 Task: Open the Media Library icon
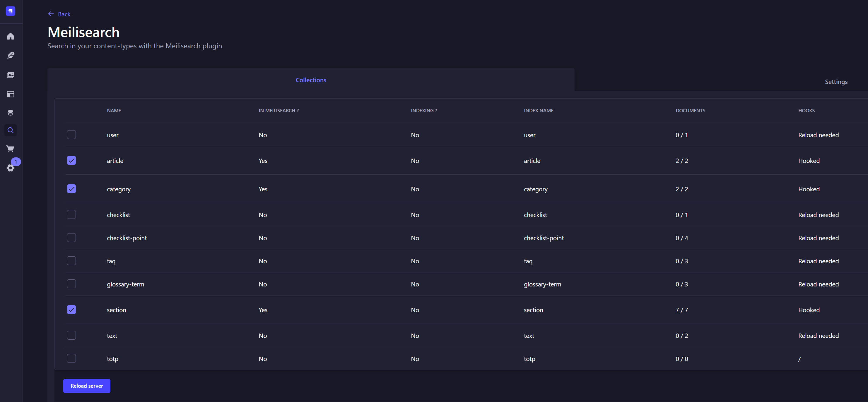pos(11,75)
